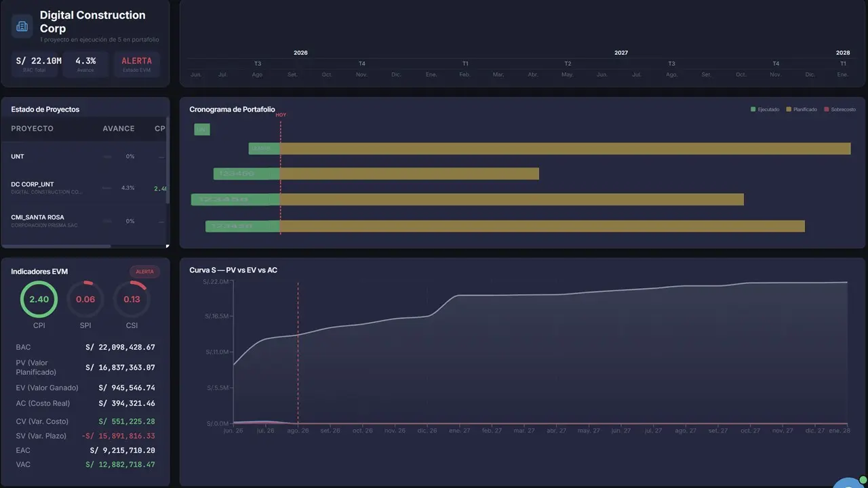Sort by the partially visible CP column header
The image size is (868, 488).
[x=160, y=129]
